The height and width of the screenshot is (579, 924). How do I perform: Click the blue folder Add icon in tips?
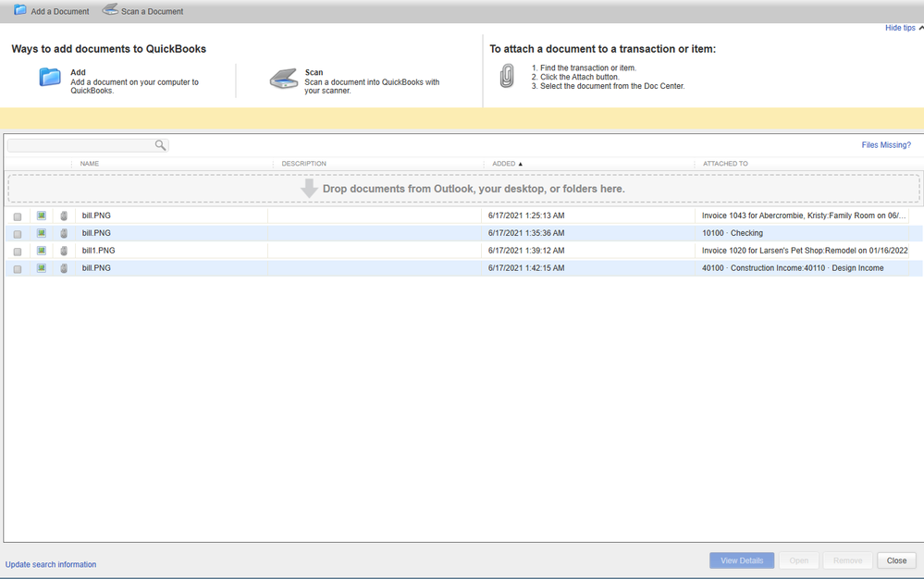coord(50,77)
